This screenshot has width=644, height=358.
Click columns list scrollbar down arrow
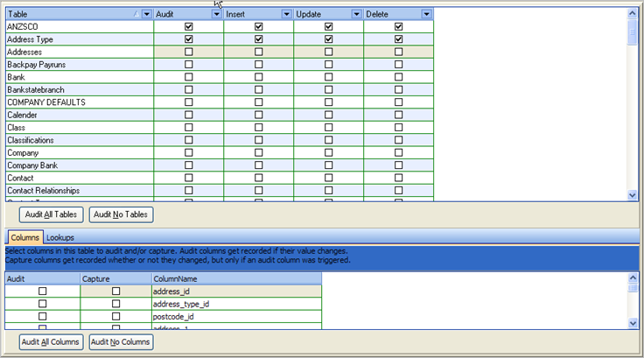tap(633, 324)
